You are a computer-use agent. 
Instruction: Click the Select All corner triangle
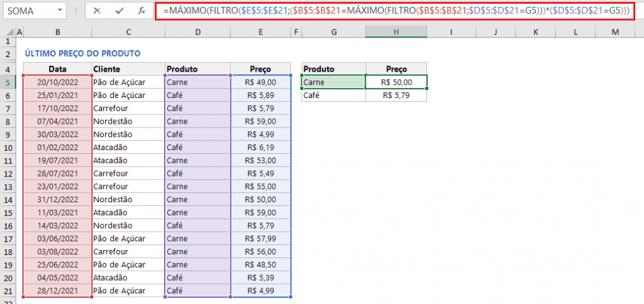point(8,32)
